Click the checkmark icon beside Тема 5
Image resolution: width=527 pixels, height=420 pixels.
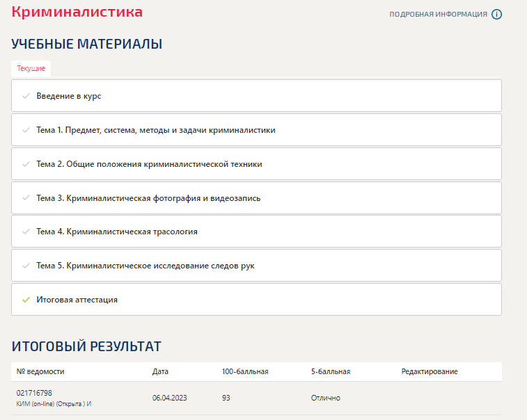(26, 266)
